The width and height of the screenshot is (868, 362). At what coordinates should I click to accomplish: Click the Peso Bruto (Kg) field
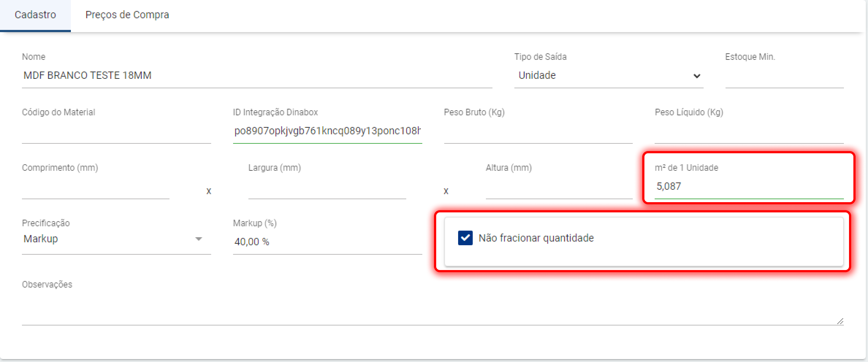[538, 131]
